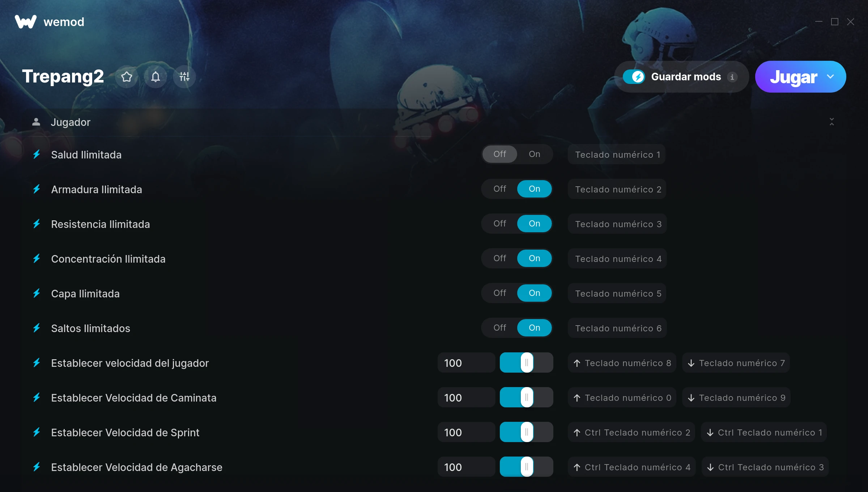Open the mod settings sliders icon
The image size is (868, 492).
[x=184, y=77]
